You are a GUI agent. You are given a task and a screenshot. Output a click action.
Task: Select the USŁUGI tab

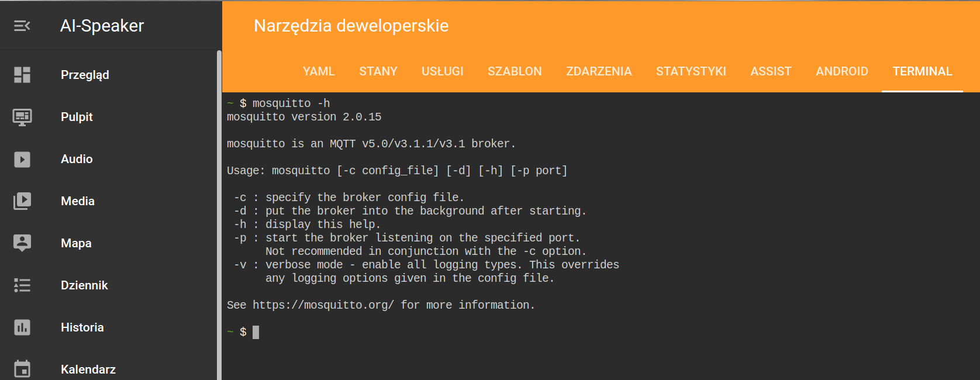(443, 71)
